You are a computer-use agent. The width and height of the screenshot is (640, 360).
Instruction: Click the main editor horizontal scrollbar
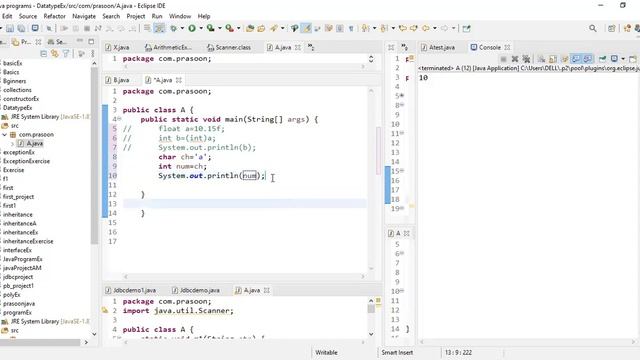pos(244,276)
